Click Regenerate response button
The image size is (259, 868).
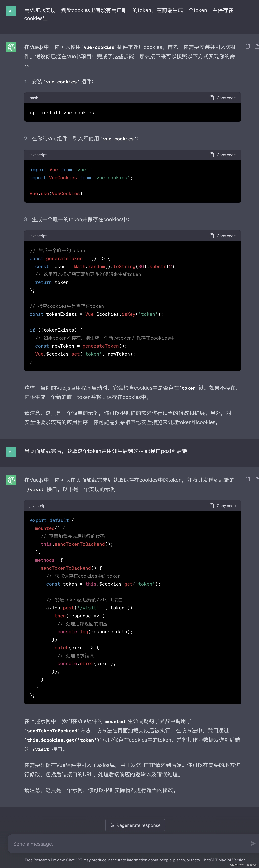135,825
